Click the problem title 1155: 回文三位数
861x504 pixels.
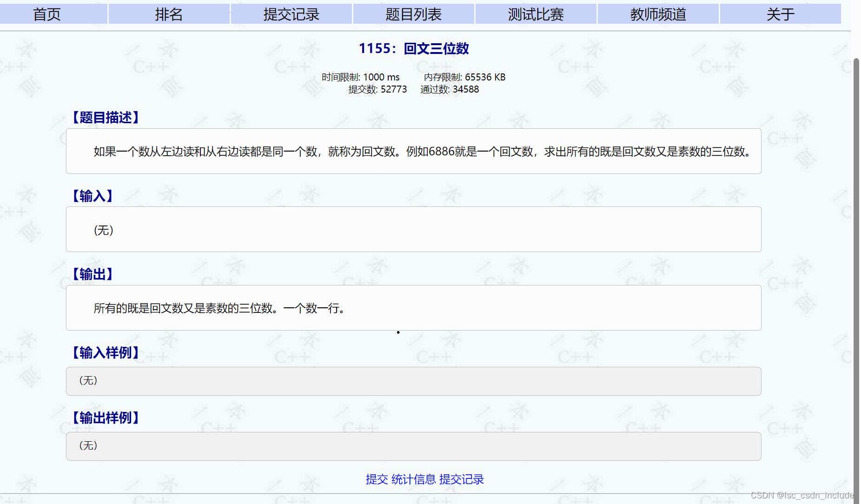pyautogui.click(x=414, y=48)
